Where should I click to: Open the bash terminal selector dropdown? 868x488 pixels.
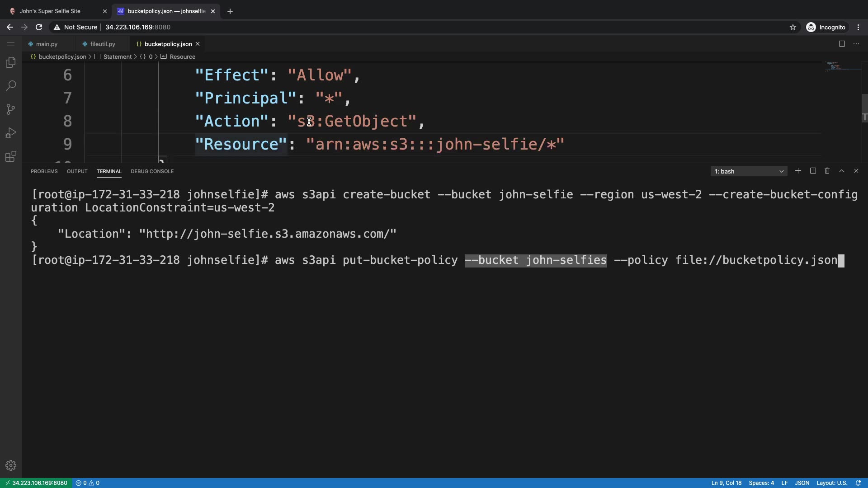[749, 171]
